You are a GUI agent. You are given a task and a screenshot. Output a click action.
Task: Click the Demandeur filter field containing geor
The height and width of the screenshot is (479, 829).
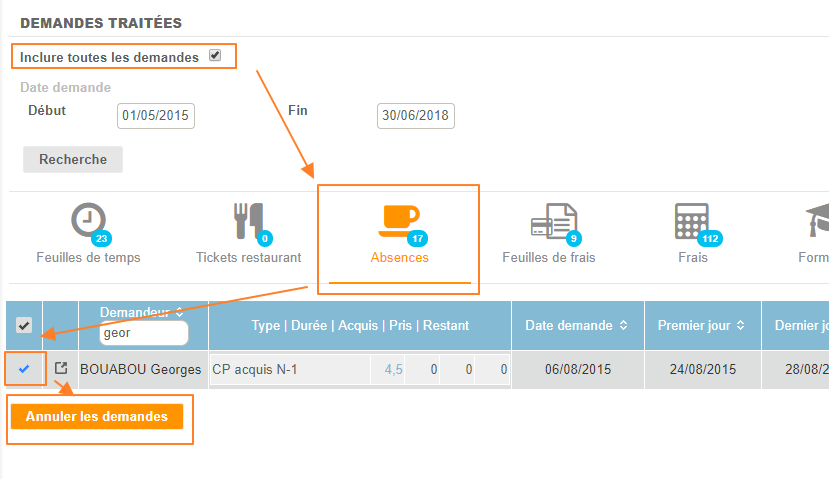(x=143, y=333)
